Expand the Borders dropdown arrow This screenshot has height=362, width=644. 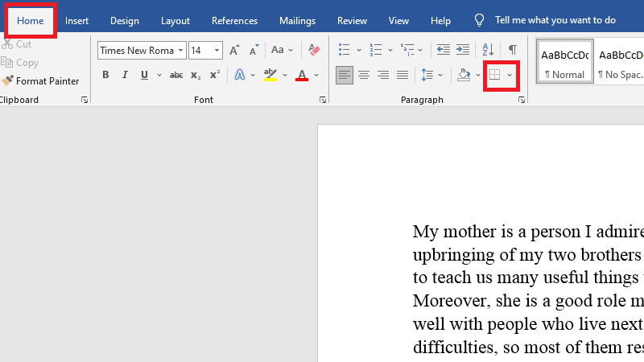tap(510, 76)
